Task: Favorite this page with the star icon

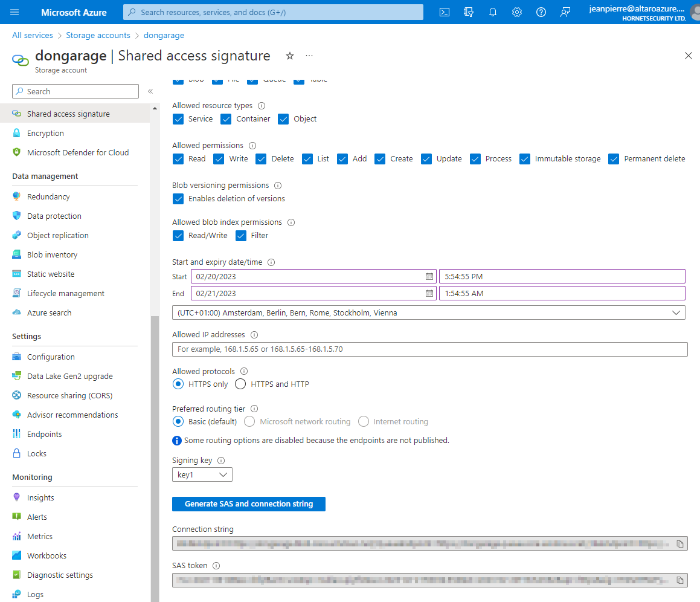Action: pos(290,56)
